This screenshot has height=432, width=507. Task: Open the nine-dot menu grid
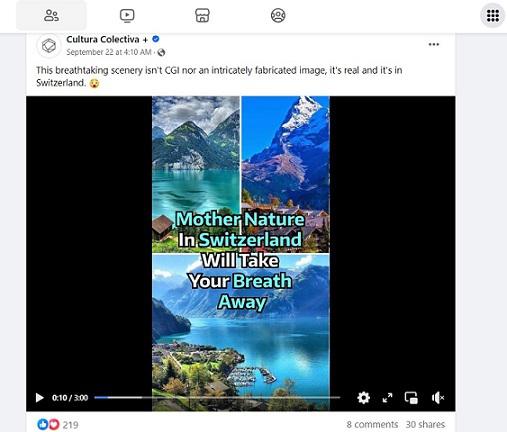click(x=493, y=15)
